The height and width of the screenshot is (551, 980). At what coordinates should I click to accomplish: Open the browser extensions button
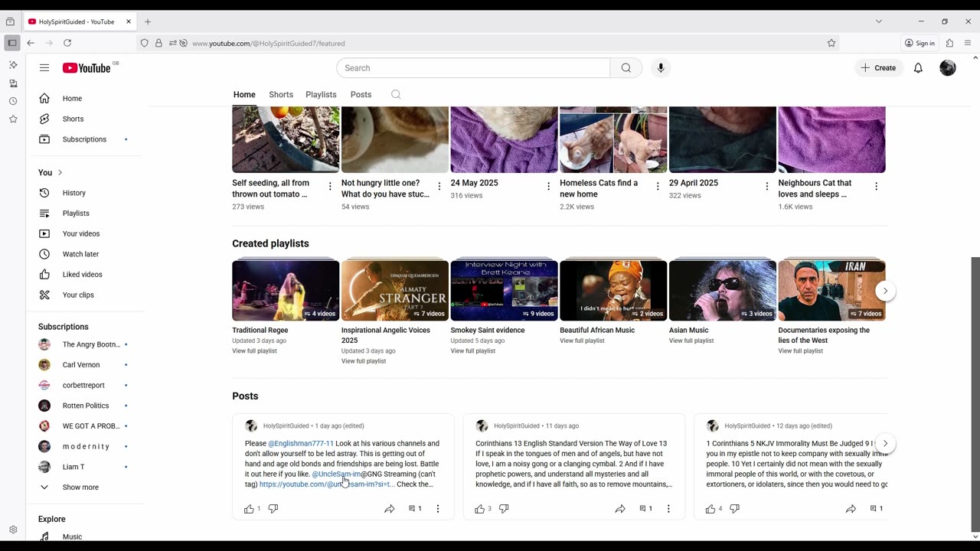(x=949, y=44)
